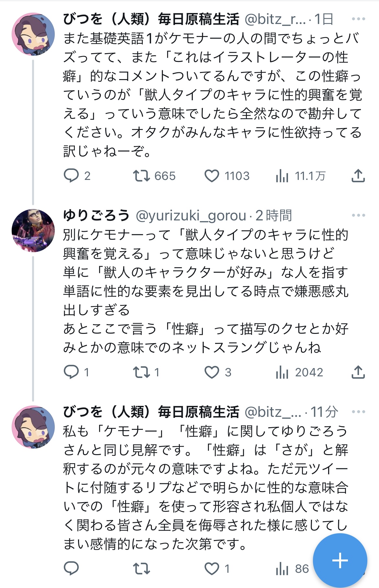This screenshot has width=379, height=588.
Task: Open @yurizuki_gorou profile handle
Action: 191,215
